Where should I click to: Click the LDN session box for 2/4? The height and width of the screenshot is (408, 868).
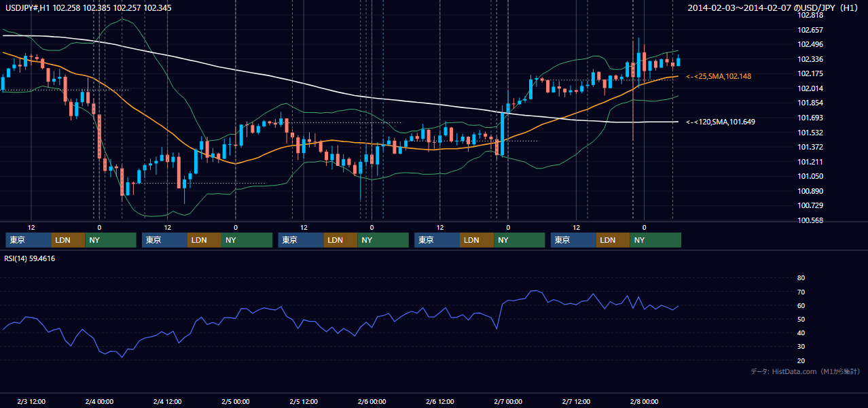tap(204, 240)
